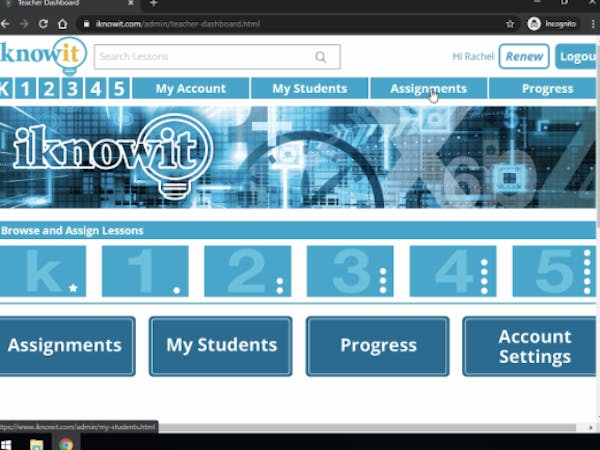This screenshot has height=450, width=600.
Task: Click the address bar URL
Action: coord(178,24)
